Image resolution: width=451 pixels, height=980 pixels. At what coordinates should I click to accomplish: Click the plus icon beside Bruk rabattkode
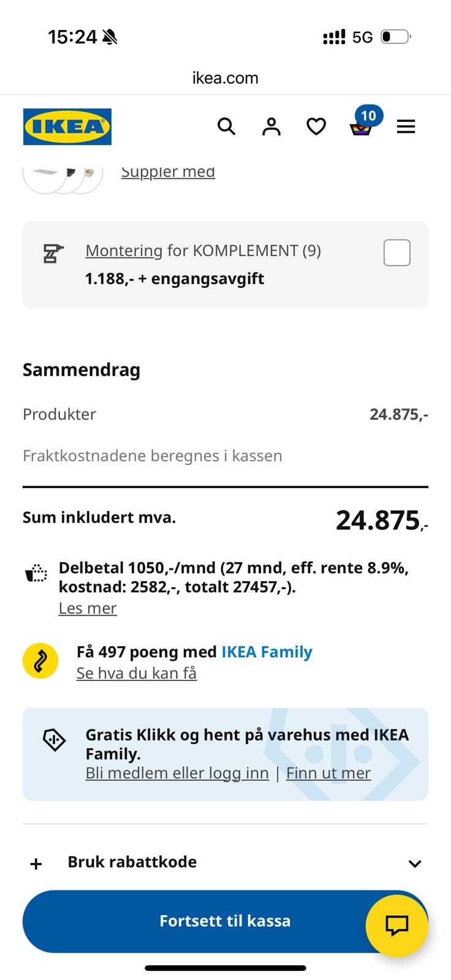36,864
